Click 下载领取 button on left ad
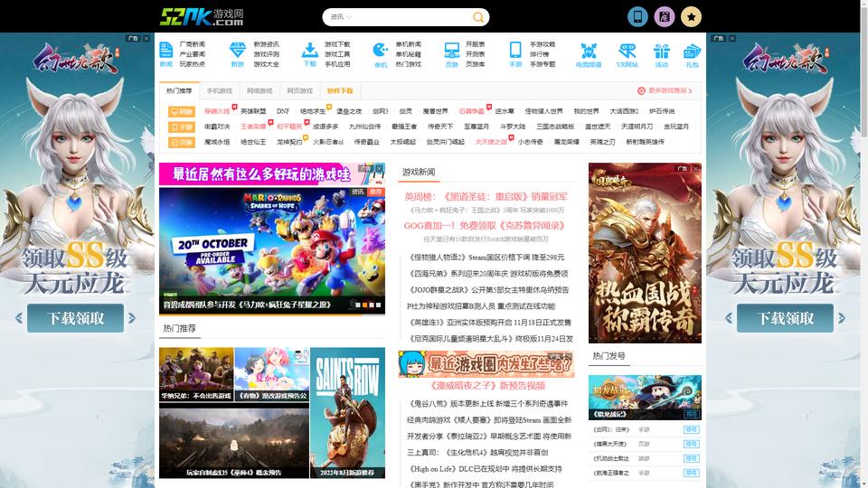Image resolution: width=868 pixels, height=488 pixels. coord(75,318)
